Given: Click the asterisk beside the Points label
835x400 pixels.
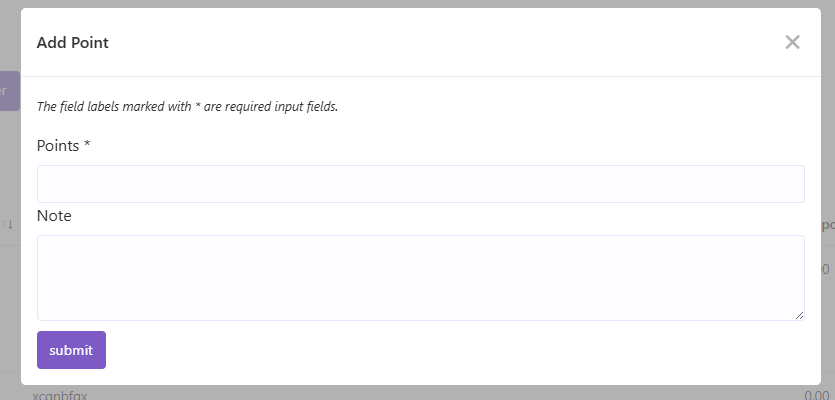Looking at the screenshot, I should point(87,146).
